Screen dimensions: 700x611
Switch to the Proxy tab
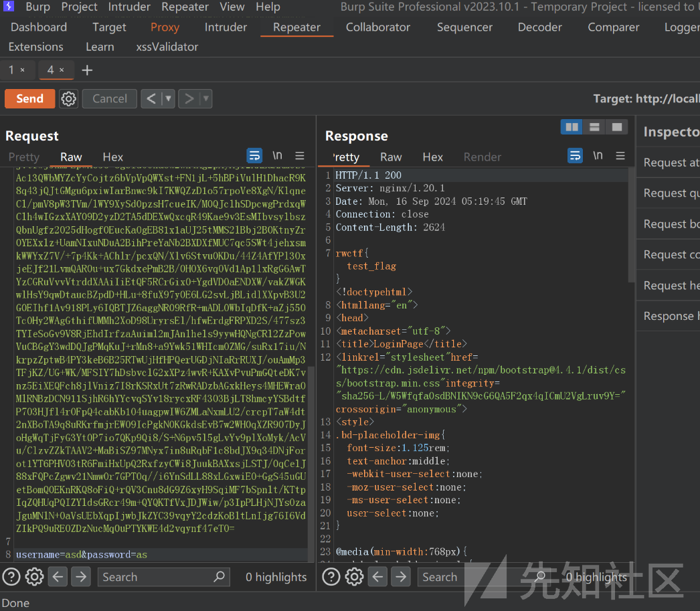coord(165,27)
